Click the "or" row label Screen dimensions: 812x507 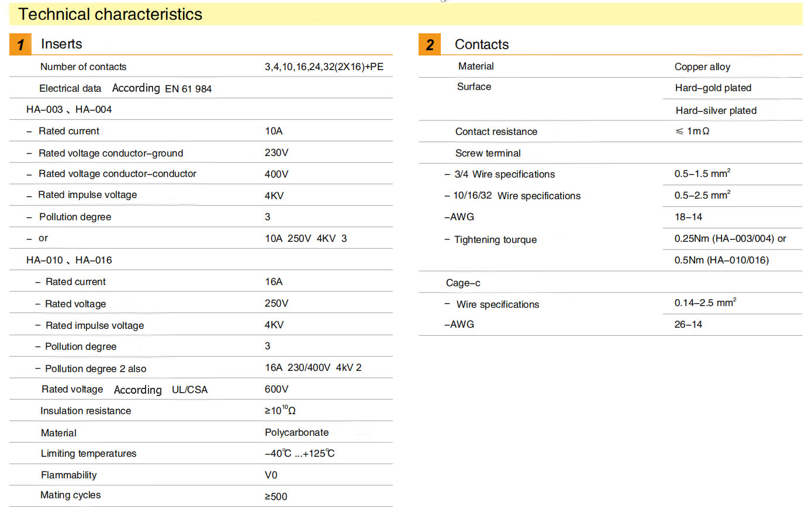pyautogui.click(x=43, y=238)
